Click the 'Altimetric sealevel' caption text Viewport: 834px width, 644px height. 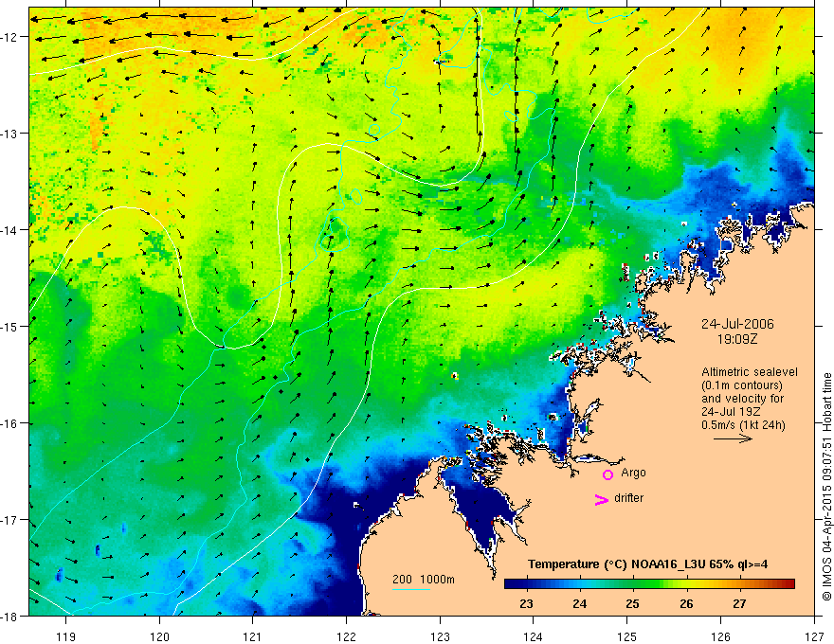(750, 372)
